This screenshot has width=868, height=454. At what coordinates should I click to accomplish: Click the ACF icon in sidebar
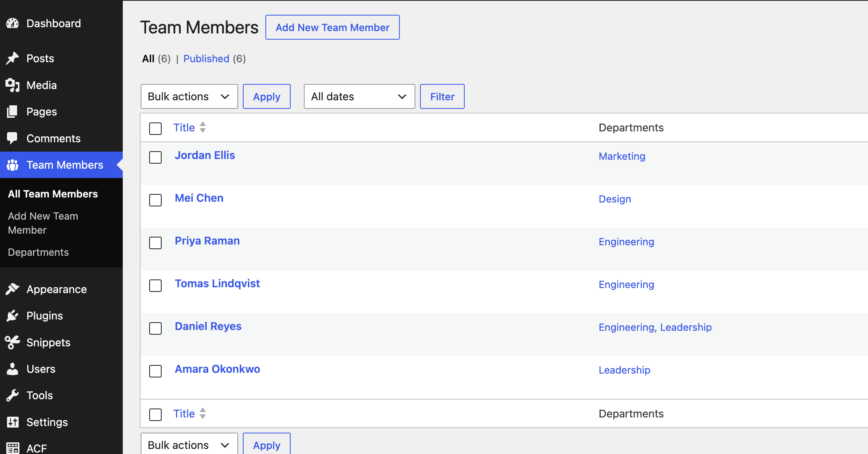[x=12, y=448]
